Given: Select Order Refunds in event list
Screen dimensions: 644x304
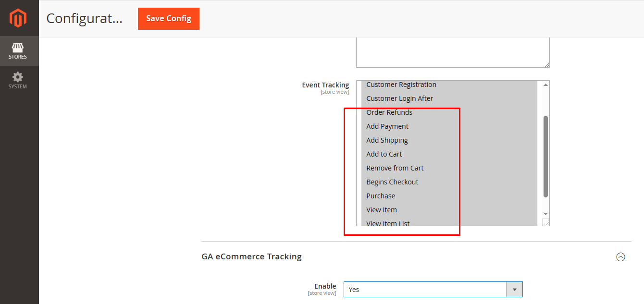Looking at the screenshot, I should coord(389,112).
